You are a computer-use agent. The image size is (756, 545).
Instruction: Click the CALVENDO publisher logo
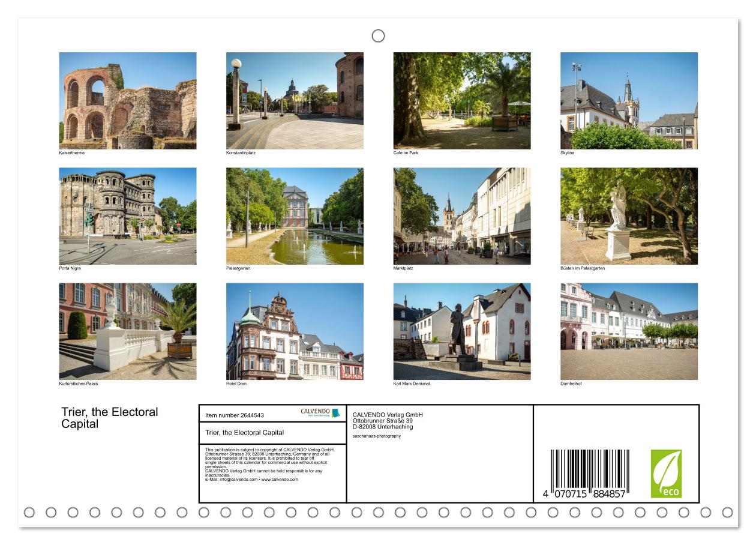320,413
